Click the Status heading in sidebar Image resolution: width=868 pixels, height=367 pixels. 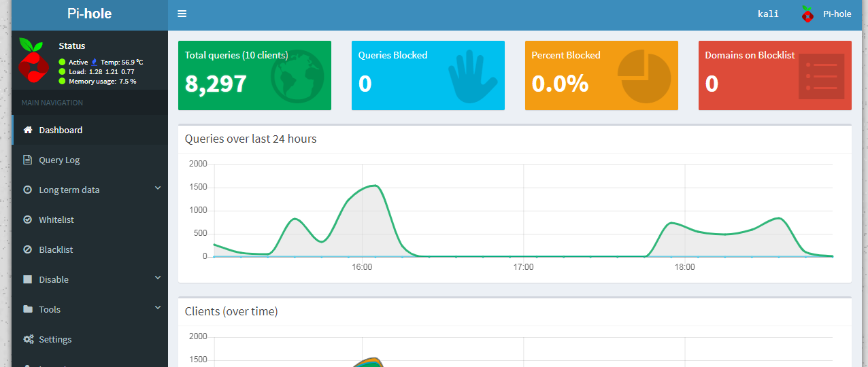[72, 46]
